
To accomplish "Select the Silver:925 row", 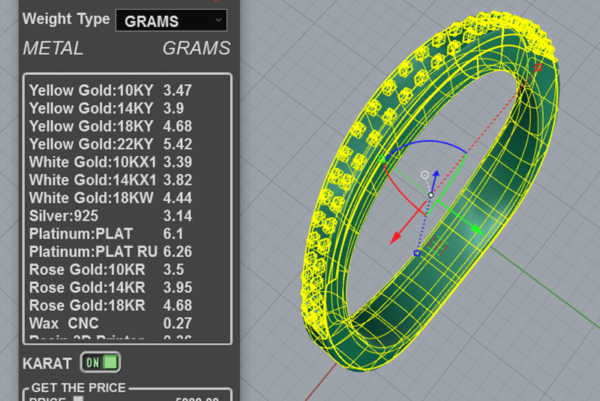I will (x=127, y=216).
